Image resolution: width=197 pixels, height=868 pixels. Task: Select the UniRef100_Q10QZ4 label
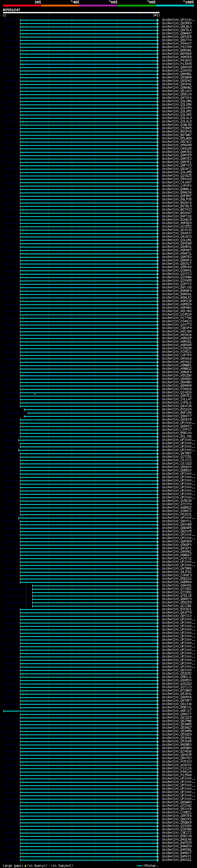pyautogui.click(x=177, y=392)
